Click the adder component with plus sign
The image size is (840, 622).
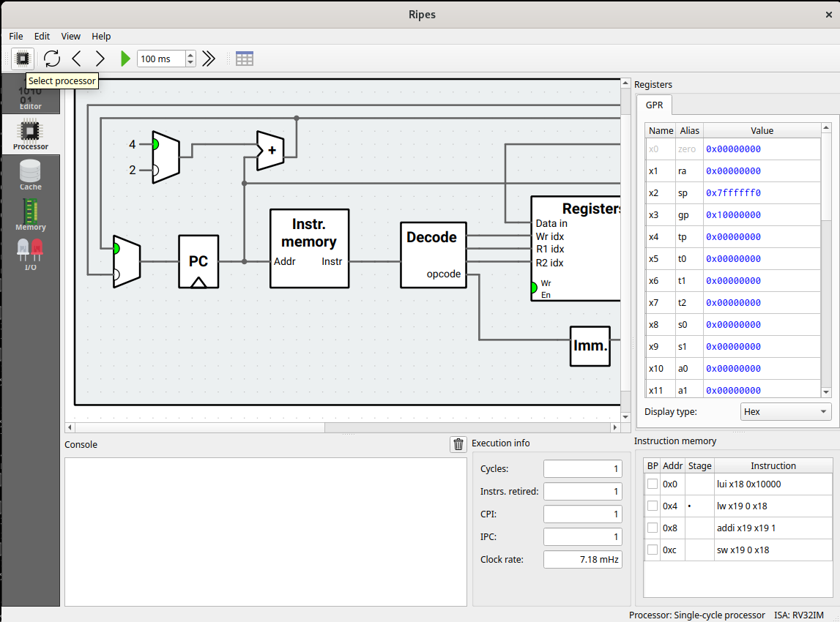(270, 151)
